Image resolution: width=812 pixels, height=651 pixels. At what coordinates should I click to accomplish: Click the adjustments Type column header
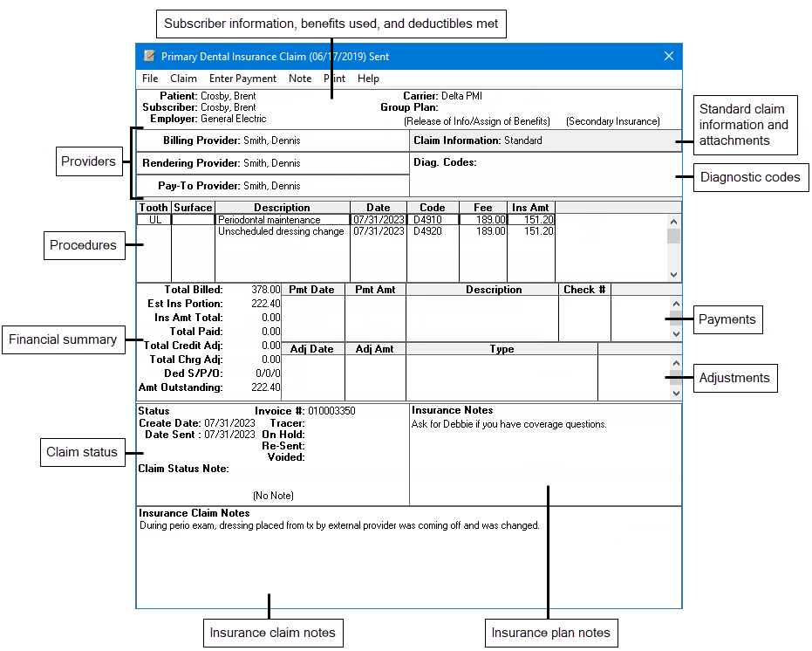[x=502, y=349]
